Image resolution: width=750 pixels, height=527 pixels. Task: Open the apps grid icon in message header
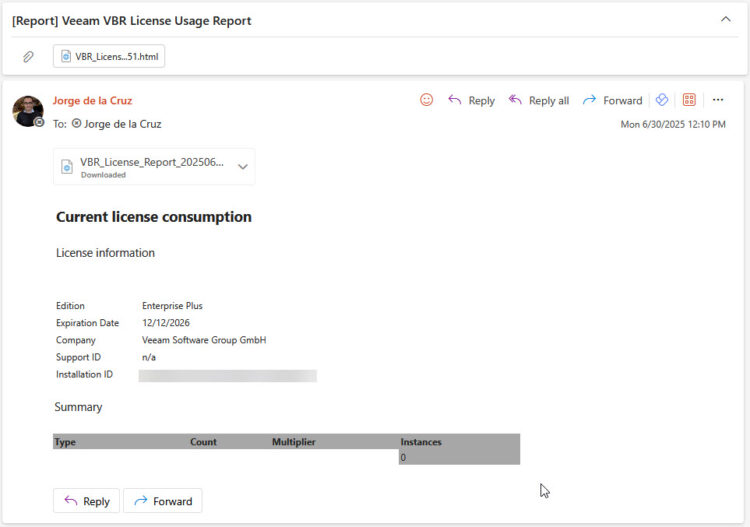tap(689, 100)
